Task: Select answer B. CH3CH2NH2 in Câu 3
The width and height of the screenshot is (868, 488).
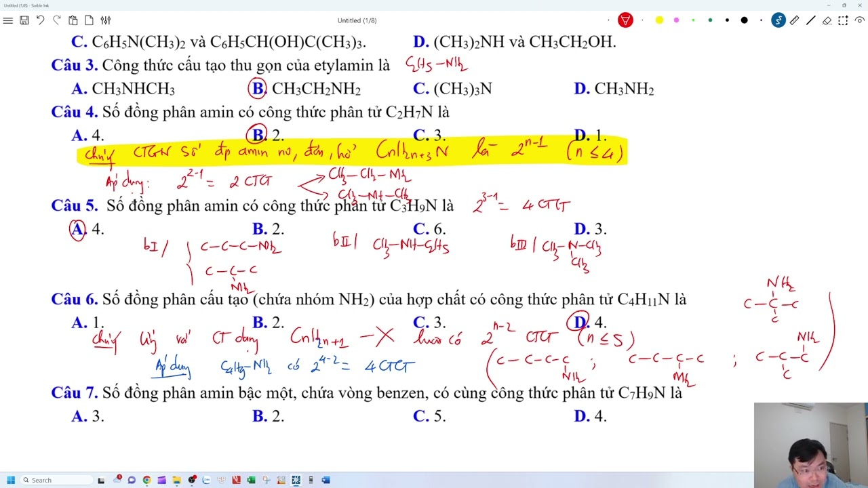Action: pyautogui.click(x=305, y=89)
